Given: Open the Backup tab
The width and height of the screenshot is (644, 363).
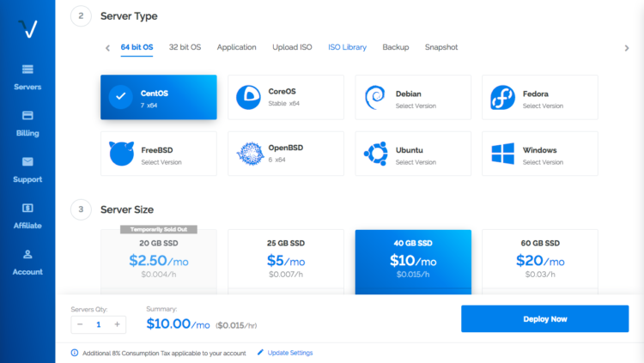Looking at the screenshot, I should point(396,47).
